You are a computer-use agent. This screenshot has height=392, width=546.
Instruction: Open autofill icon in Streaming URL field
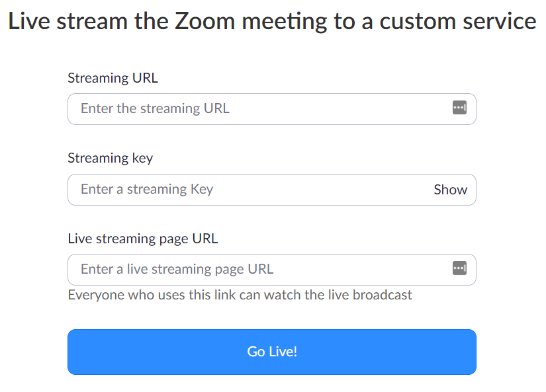(x=459, y=108)
